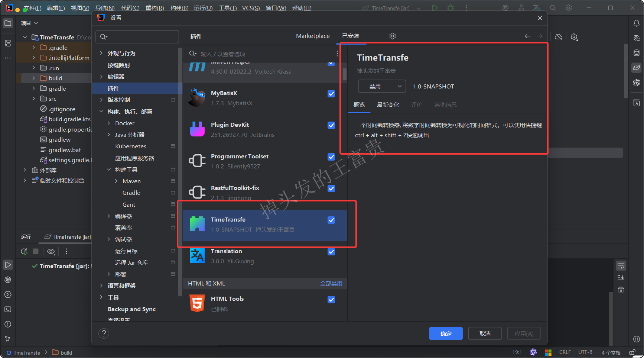
Task: Select Translation plugin in the list
Action: pyautogui.click(x=265, y=257)
